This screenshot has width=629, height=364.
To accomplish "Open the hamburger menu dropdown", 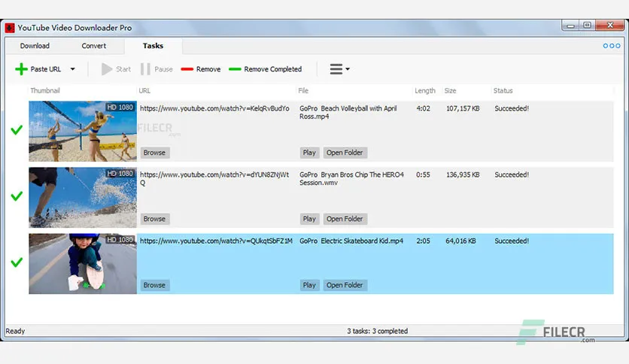I will click(339, 69).
